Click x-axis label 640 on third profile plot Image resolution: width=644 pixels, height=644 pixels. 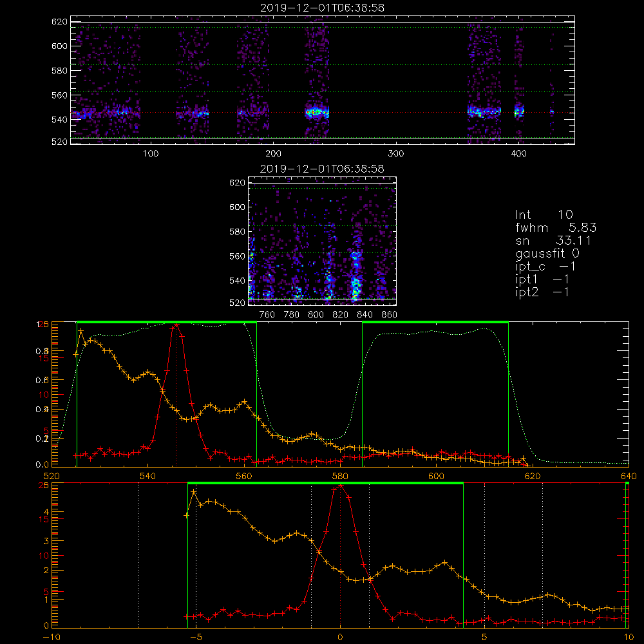[x=629, y=477]
